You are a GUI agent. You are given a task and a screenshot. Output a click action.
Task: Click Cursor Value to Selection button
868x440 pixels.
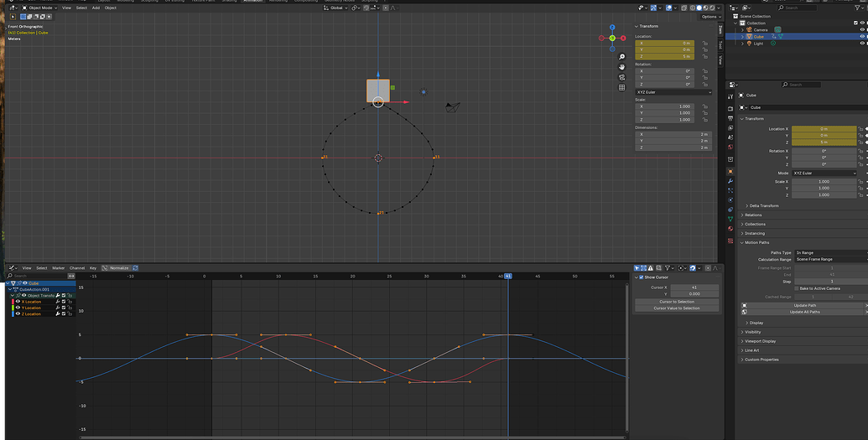point(677,308)
